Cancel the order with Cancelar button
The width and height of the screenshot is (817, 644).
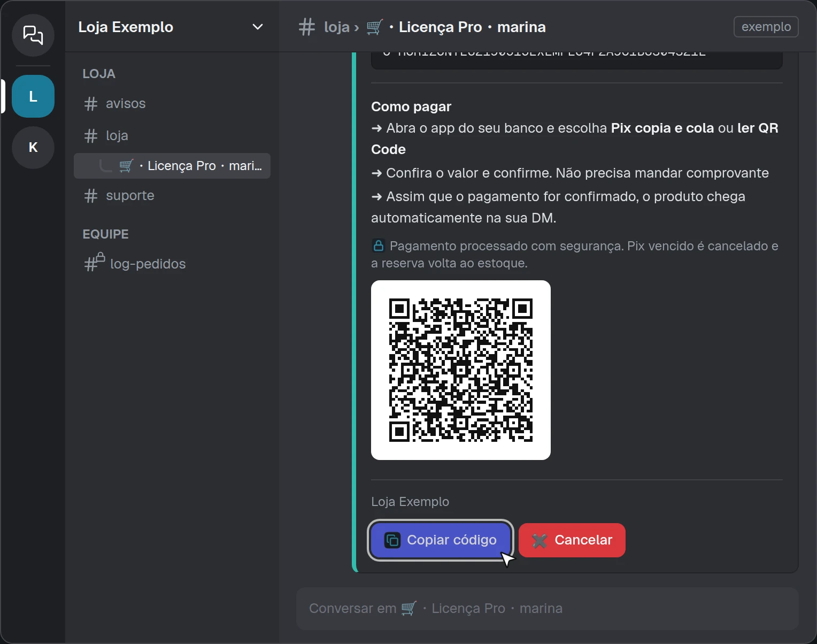tap(572, 540)
